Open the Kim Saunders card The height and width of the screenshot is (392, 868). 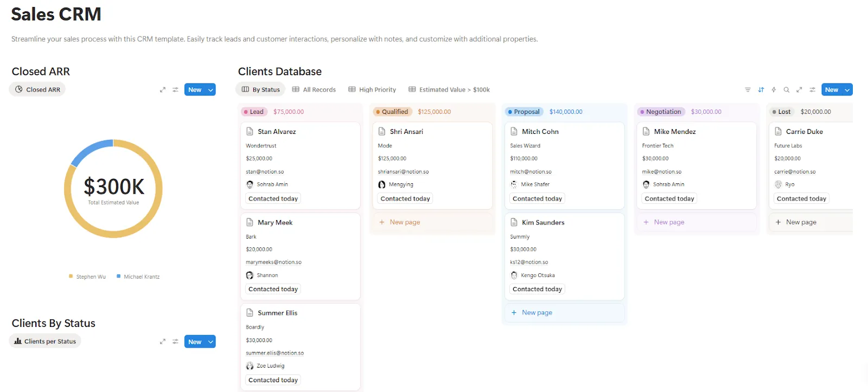point(565,256)
